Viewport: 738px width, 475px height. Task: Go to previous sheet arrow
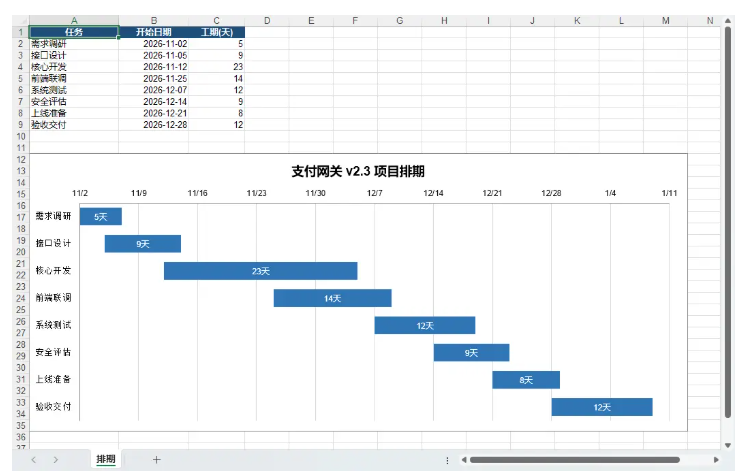tap(33, 460)
